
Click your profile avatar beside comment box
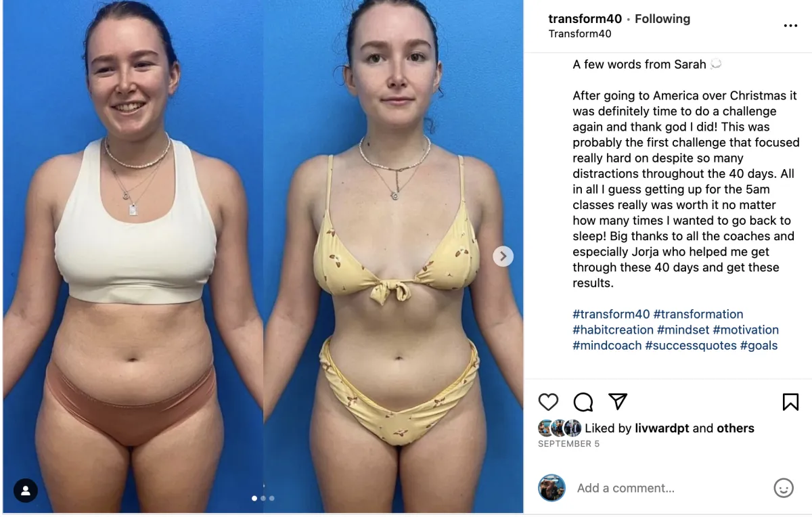[x=551, y=488]
